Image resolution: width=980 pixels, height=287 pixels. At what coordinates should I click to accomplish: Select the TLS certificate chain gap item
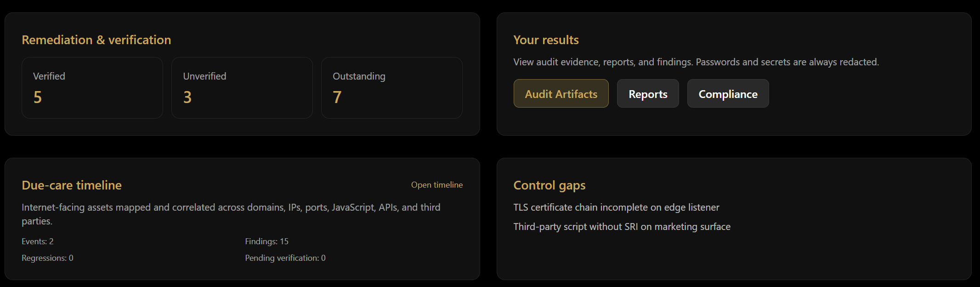[x=616, y=207]
